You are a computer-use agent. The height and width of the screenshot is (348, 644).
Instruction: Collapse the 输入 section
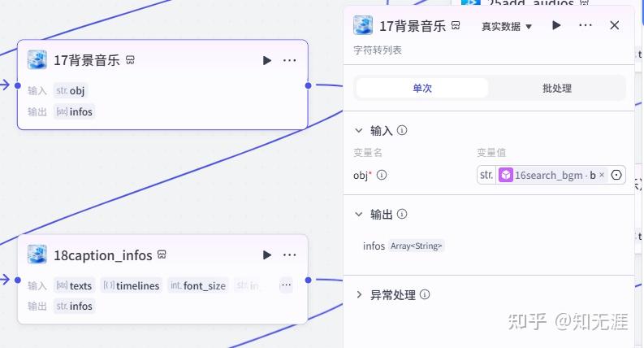point(359,130)
